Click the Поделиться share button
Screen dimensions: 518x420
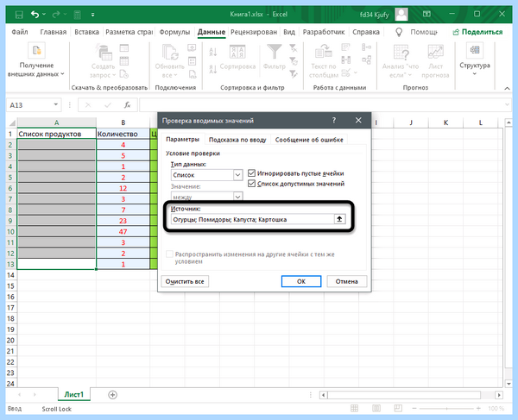pyautogui.click(x=477, y=32)
